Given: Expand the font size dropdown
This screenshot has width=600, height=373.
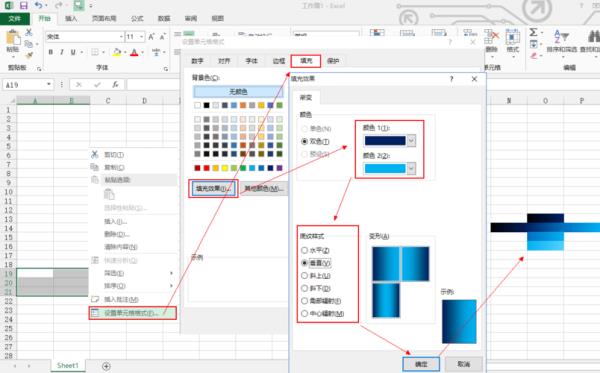Looking at the screenshot, I should pyautogui.click(x=142, y=37).
